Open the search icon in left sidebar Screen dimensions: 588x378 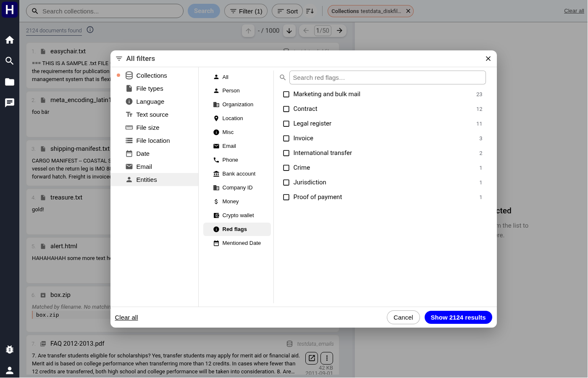[10, 61]
